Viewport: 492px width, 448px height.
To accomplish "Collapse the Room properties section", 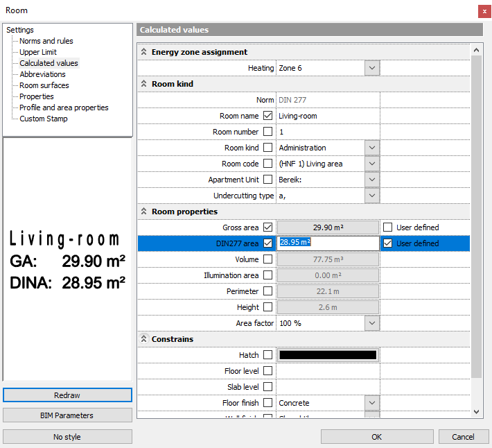I will coord(144,212).
